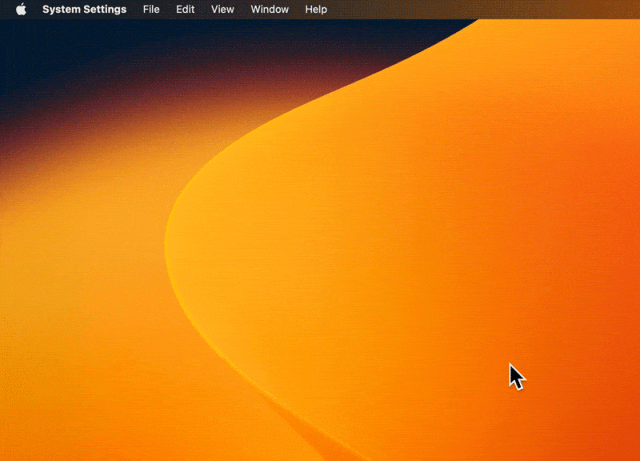640x461 pixels.
Task: Open the View menu
Action: click(x=222, y=9)
